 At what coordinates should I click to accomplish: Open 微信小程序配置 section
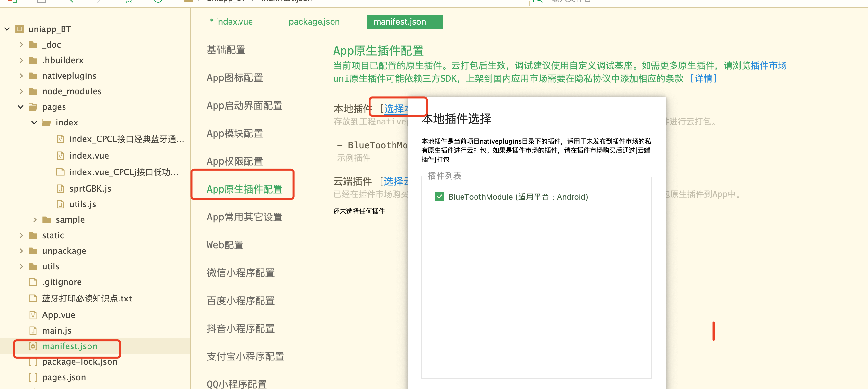240,273
